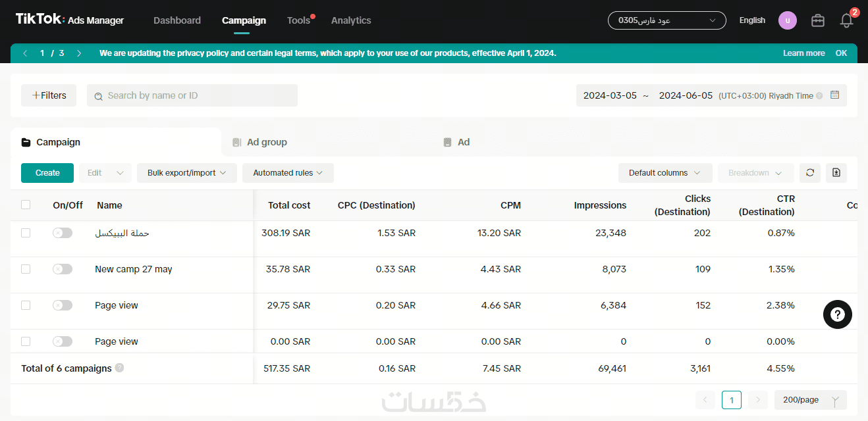The height and width of the screenshot is (421, 868).
Task: Open the Analytics menu
Action: pos(351,20)
